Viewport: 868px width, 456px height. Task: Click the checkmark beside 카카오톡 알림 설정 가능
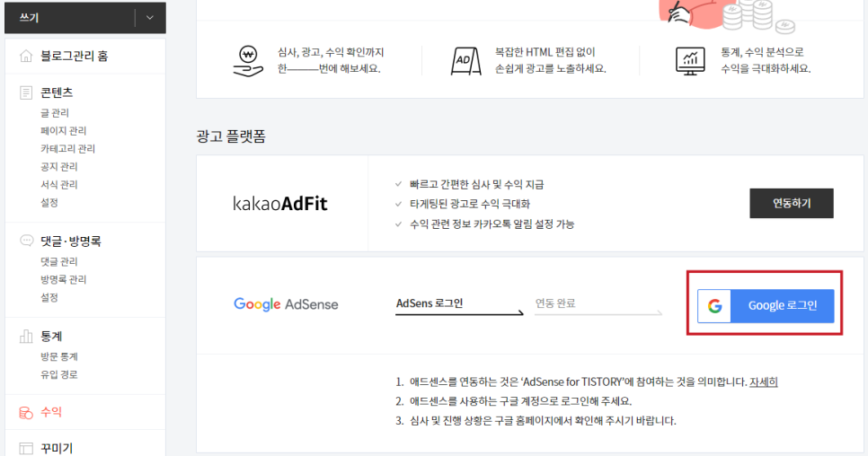[x=398, y=224]
